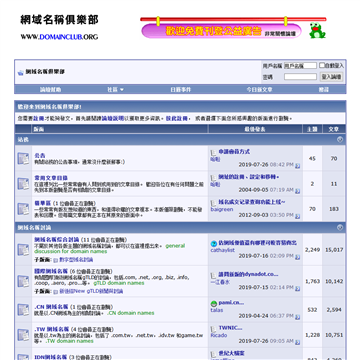Open the 論壇說明 link in the welcome notice
The image size is (360, 360).
113,118
